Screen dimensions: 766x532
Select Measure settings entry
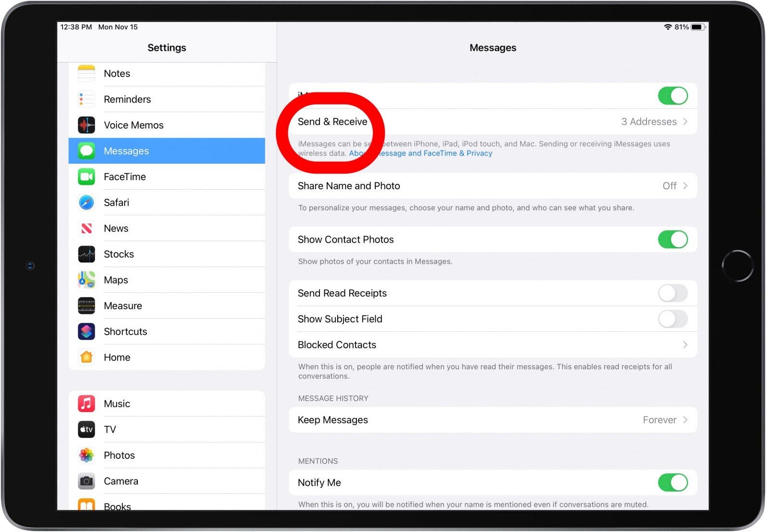click(167, 306)
